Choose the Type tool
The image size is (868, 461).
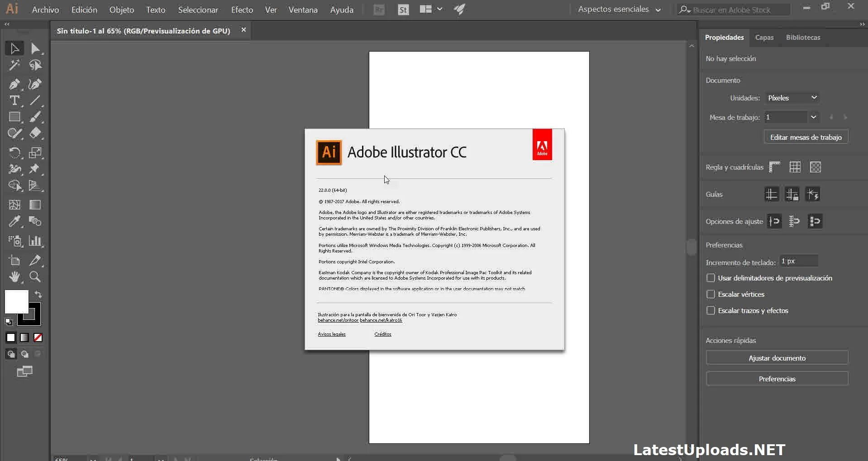[x=14, y=100]
